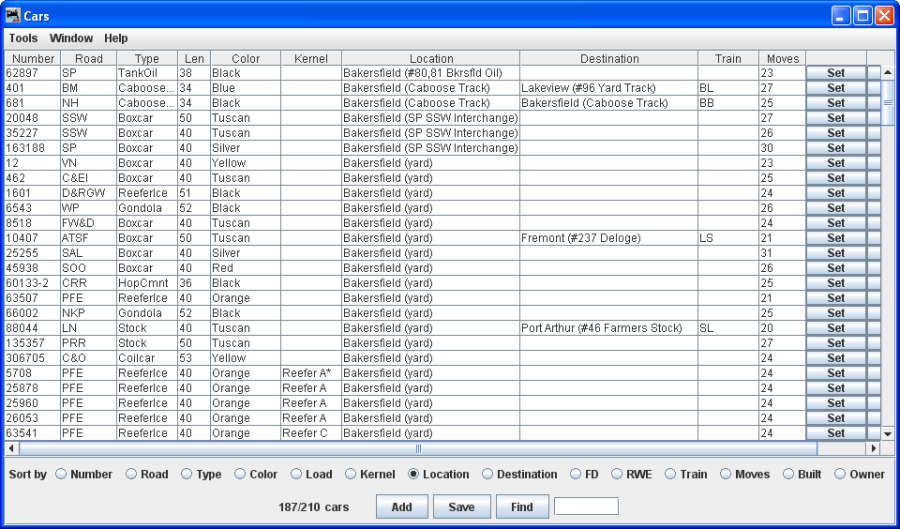Open the Tools menu
This screenshot has width=900, height=529.
(x=23, y=38)
